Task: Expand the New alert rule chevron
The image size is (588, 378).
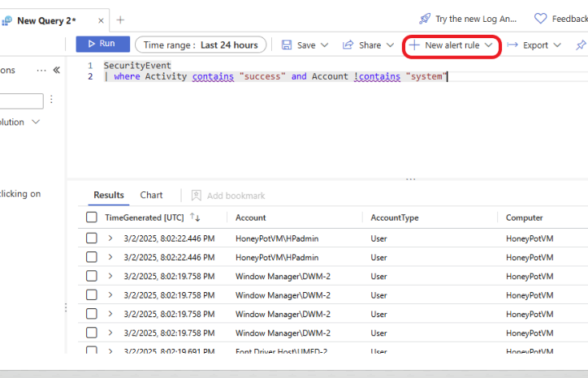Action: tap(488, 45)
